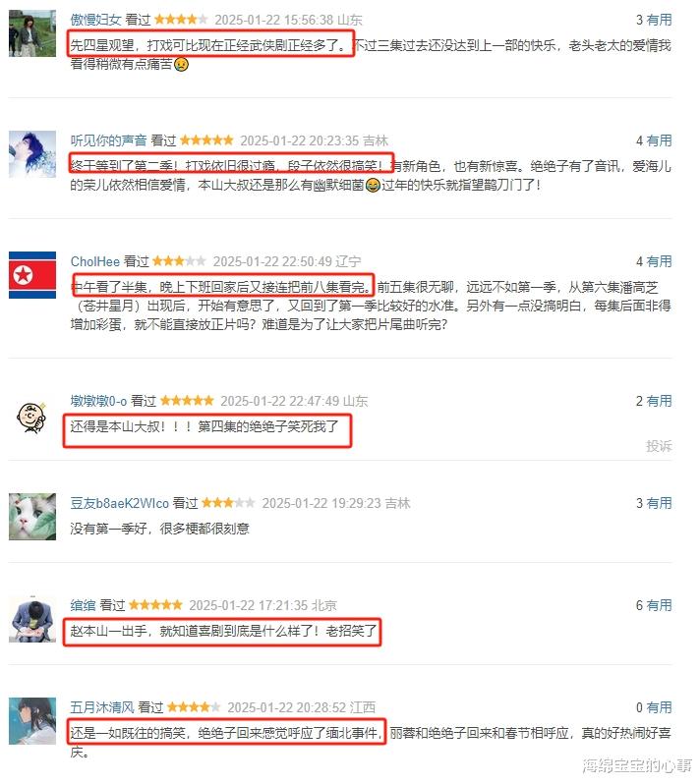
Task: Open 五月沐清风 anime avatar
Action: (x=32, y=721)
